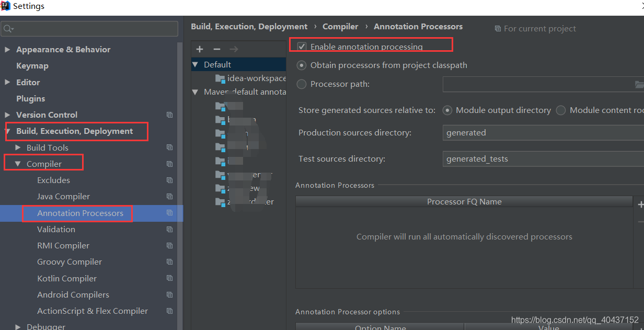Click the project-level icon beside Java Compiler

(x=169, y=197)
